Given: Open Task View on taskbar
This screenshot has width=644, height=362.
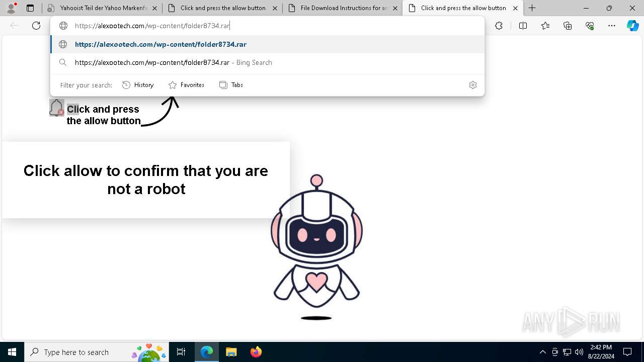Looking at the screenshot, I should pyautogui.click(x=181, y=352).
